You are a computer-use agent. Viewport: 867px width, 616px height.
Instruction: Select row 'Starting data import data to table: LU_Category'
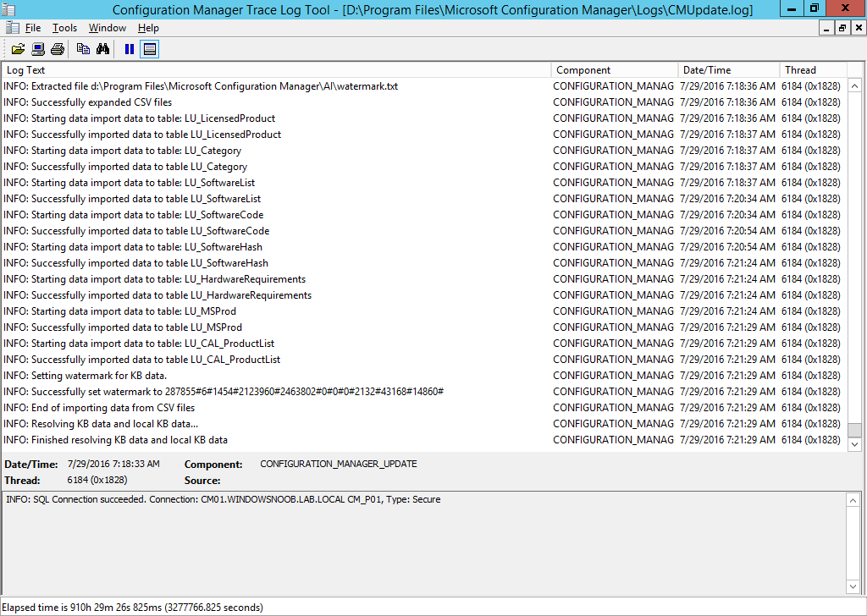(x=423, y=151)
